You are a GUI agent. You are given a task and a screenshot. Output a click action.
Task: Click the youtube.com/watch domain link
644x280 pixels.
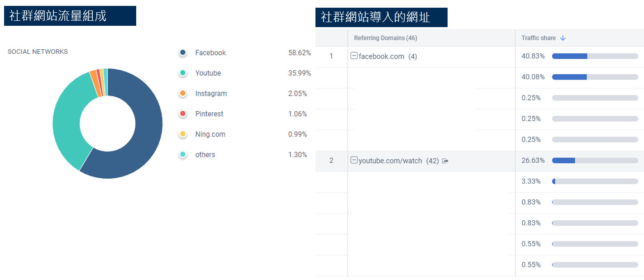point(390,161)
